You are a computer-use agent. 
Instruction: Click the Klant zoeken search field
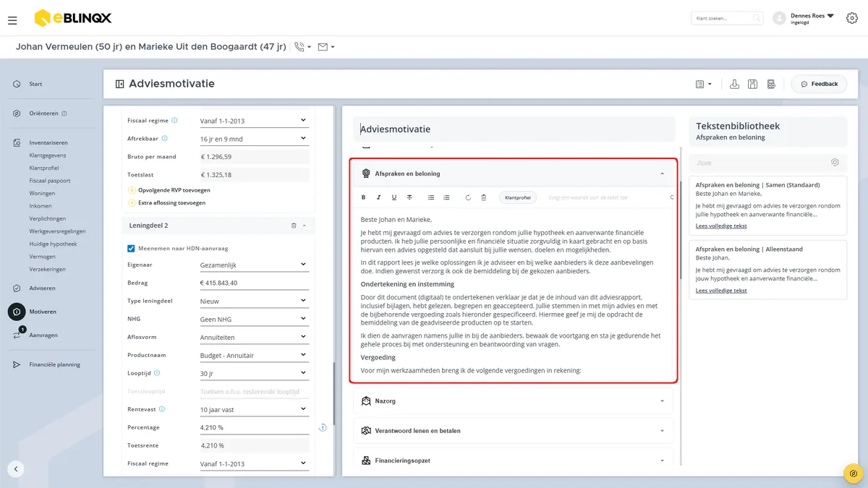click(x=728, y=18)
